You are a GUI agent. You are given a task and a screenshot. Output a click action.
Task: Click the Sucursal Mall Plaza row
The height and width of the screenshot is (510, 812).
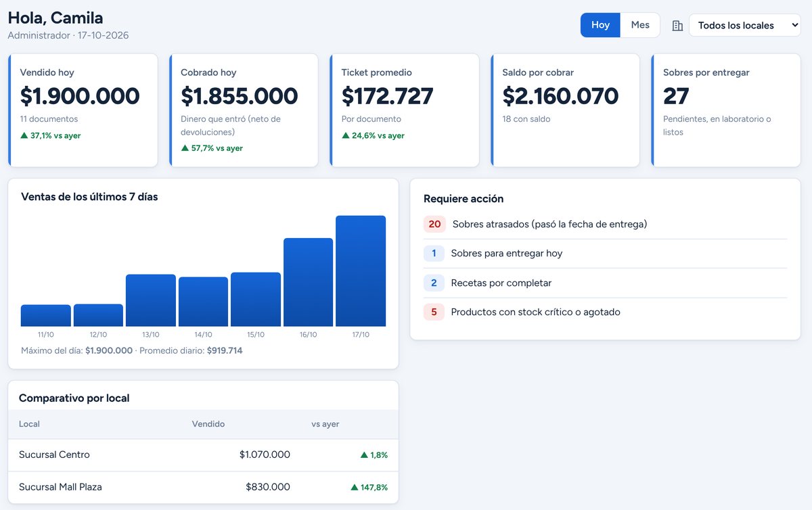click(203, 487)
